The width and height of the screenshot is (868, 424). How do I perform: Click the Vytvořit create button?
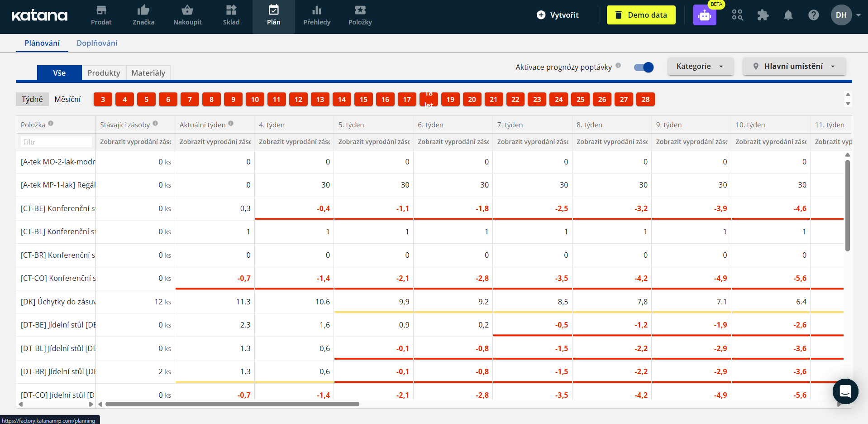(558, 15)
